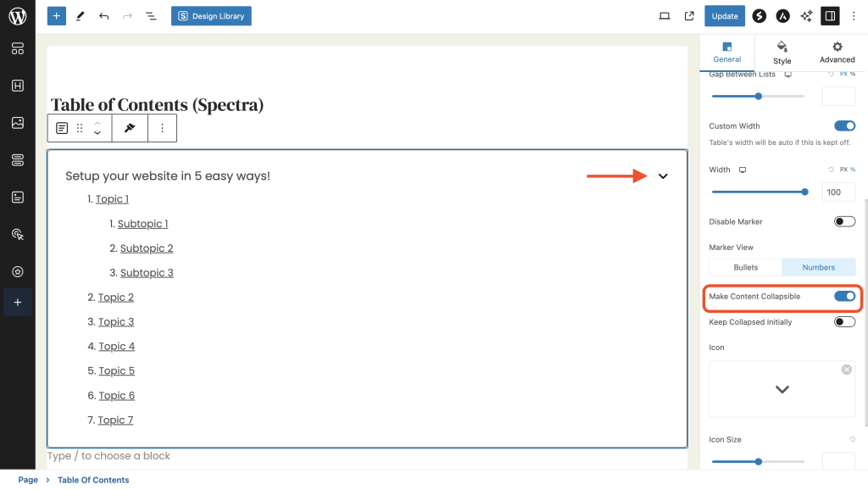Toggle the Custom Width switch
The width and height of the screenshot is (868, 490).
tap(844, 126)
